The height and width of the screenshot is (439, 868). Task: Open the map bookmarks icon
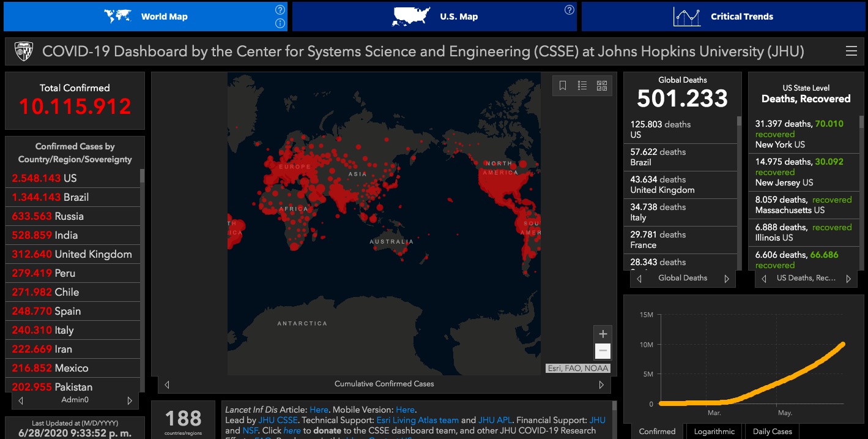tap(563, 86)
